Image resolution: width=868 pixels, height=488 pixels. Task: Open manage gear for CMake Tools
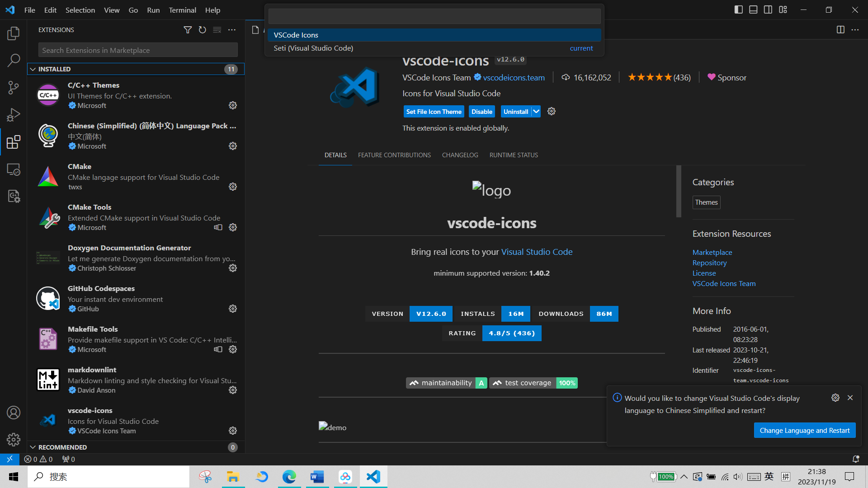(233, 227)
